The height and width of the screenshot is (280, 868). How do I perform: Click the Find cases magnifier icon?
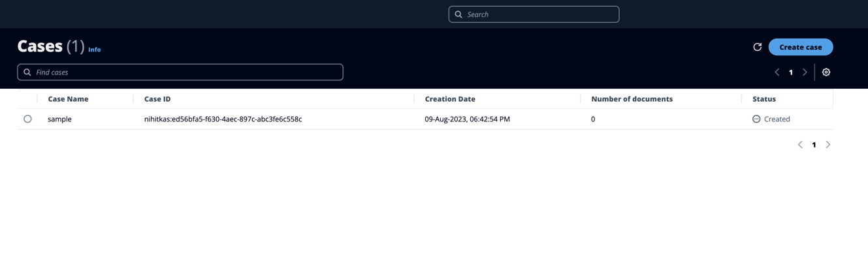coord(27,72)
